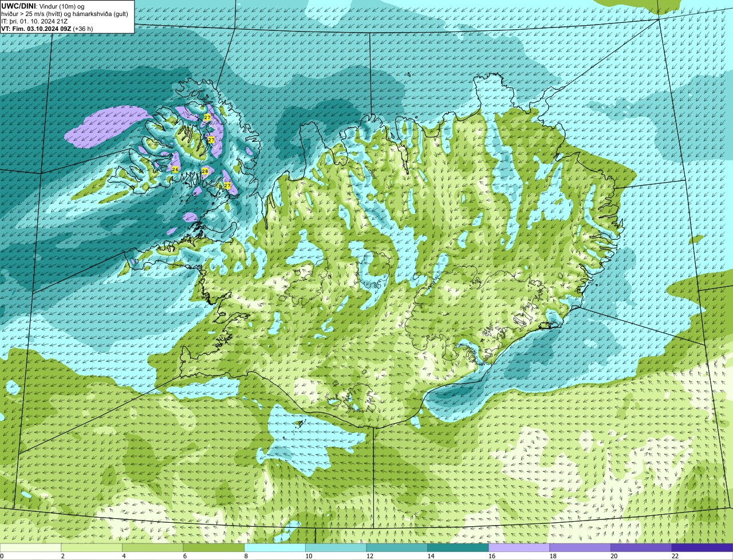Pick the 4–6 m/s green swatch
The height and width of the screenshot is (560, 733).
[153, 547]
